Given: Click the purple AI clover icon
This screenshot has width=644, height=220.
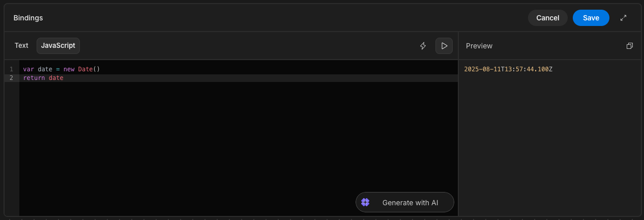Looking at the screenshot, I should (x=365, y=202).
